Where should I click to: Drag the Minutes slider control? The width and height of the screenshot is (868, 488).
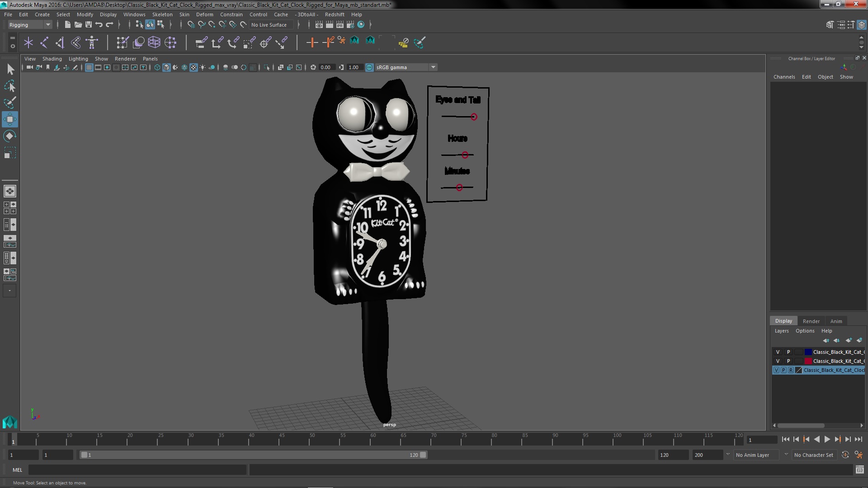(459, 187)
